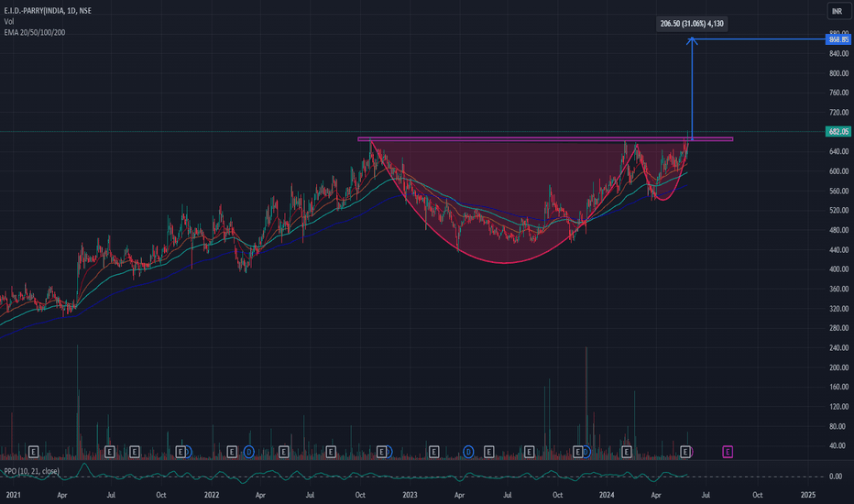854x504 pixels.
Task: Open blue dividend D marker after Apr 2023
Action: (x=468, y=452)
